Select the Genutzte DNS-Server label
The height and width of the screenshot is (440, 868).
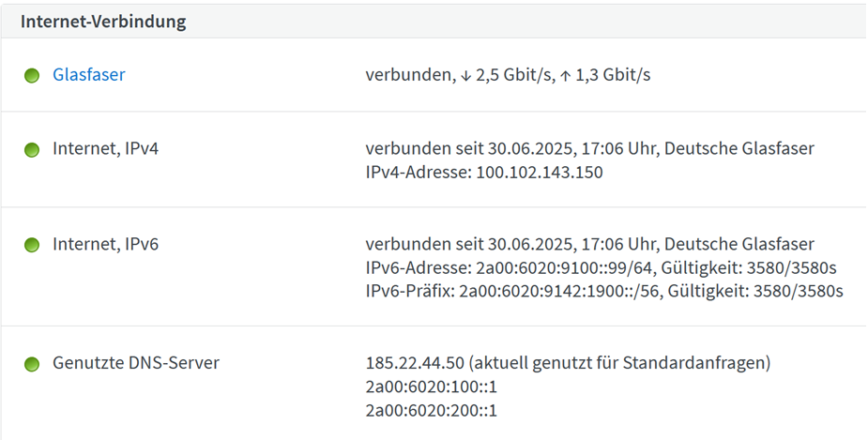pyautogui.click(x=136, y=363)
